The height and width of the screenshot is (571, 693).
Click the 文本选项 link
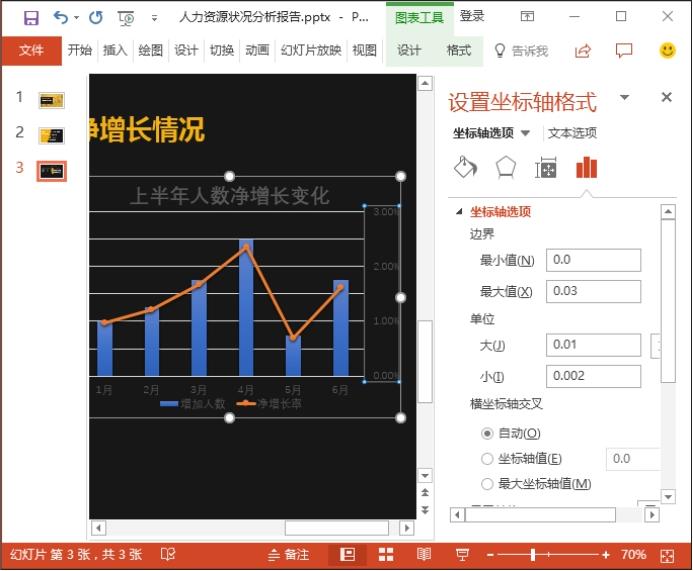point(572,133)
